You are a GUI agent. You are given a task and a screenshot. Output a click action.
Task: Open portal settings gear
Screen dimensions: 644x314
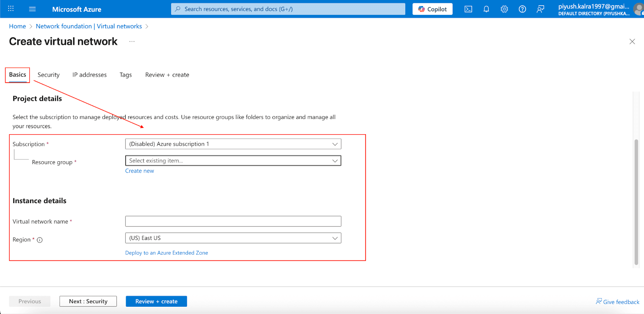pyautogui.click(x=504, y=9)
